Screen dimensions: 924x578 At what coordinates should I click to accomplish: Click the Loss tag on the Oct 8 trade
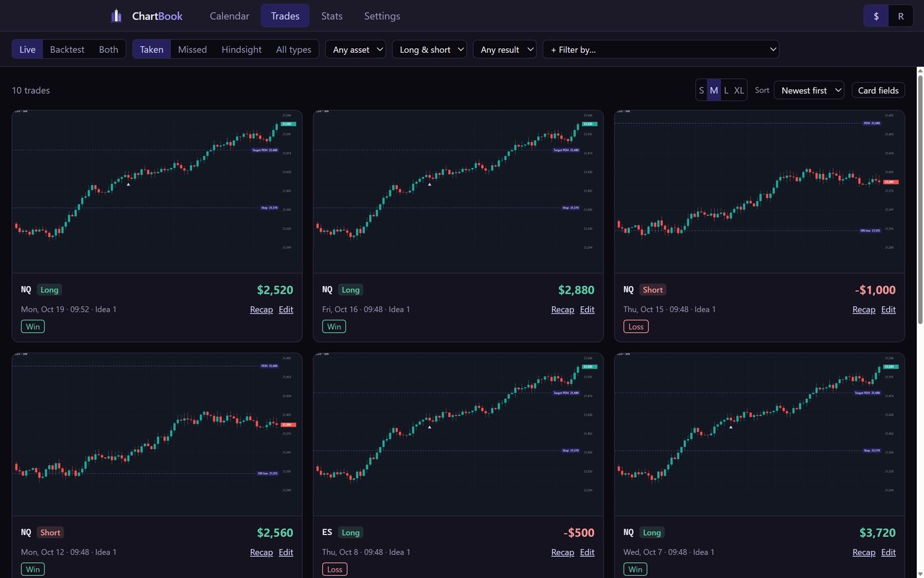point(335,569)
